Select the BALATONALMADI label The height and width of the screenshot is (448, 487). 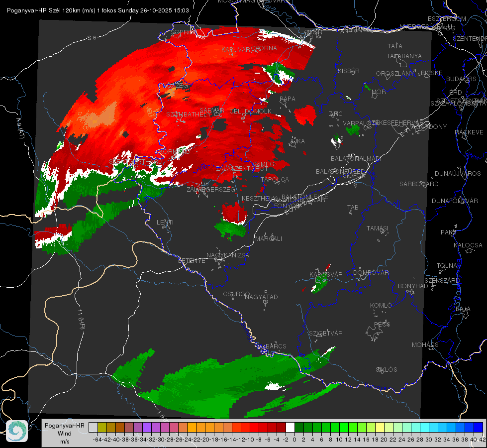click(356, 158)
